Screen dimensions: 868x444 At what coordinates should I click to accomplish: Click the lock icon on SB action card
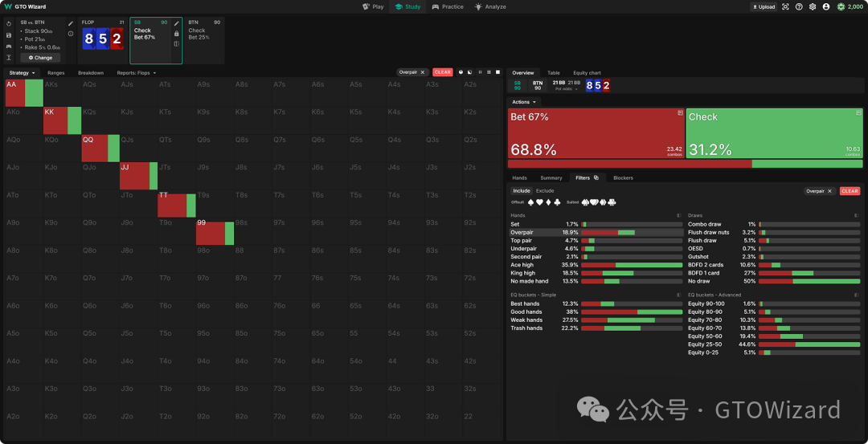[176, 34]
